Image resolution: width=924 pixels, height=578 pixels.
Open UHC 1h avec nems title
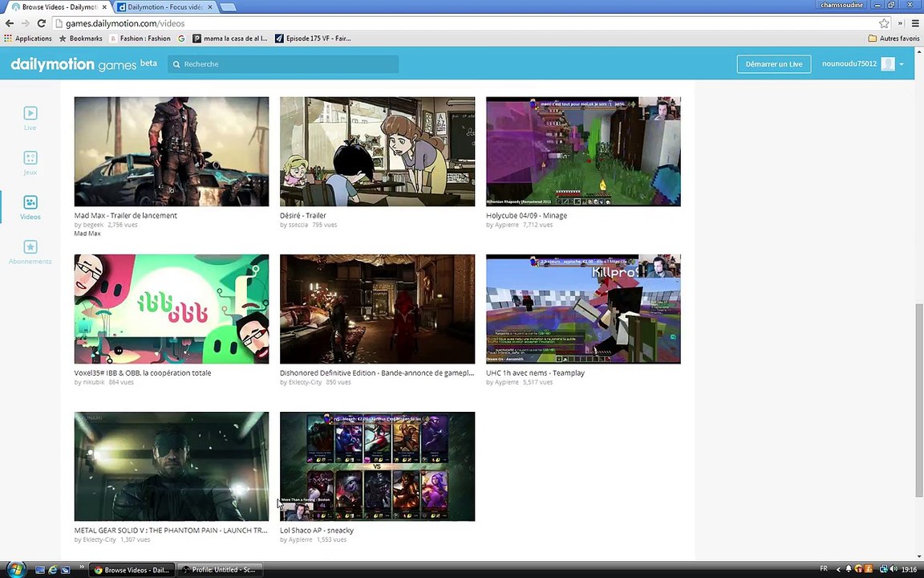pos(535,372)
